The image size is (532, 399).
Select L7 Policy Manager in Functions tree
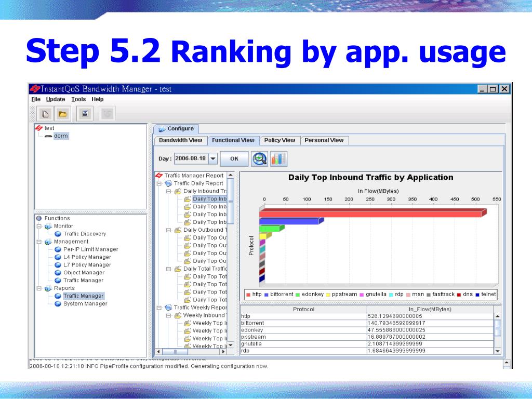click(x=87, y=265)
